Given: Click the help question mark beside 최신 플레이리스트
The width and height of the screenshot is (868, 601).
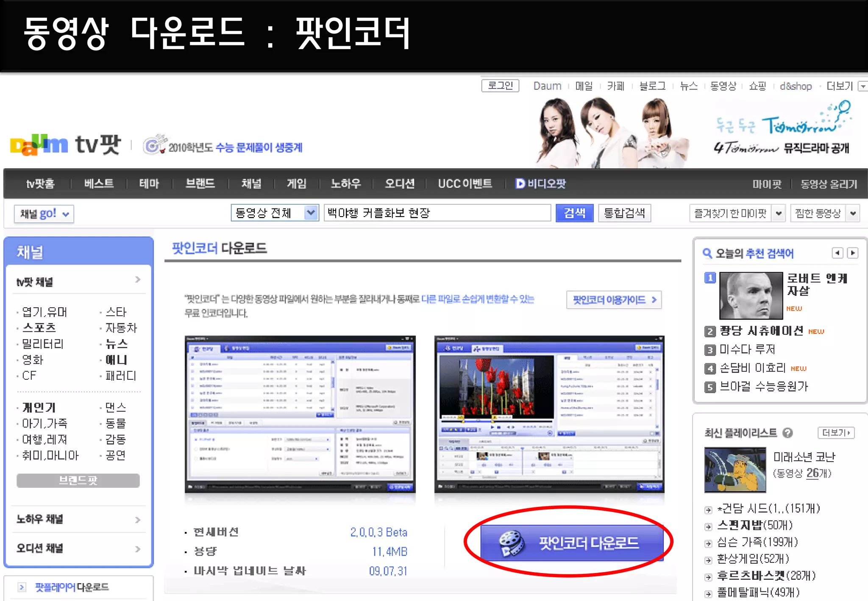Looking at the screenshot, I should tap(787, 433).
